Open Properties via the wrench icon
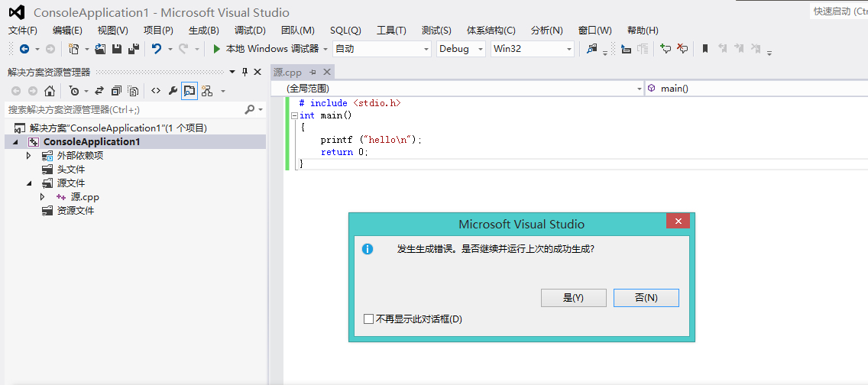This screenshot has width=868, height=385. (173, 91)
